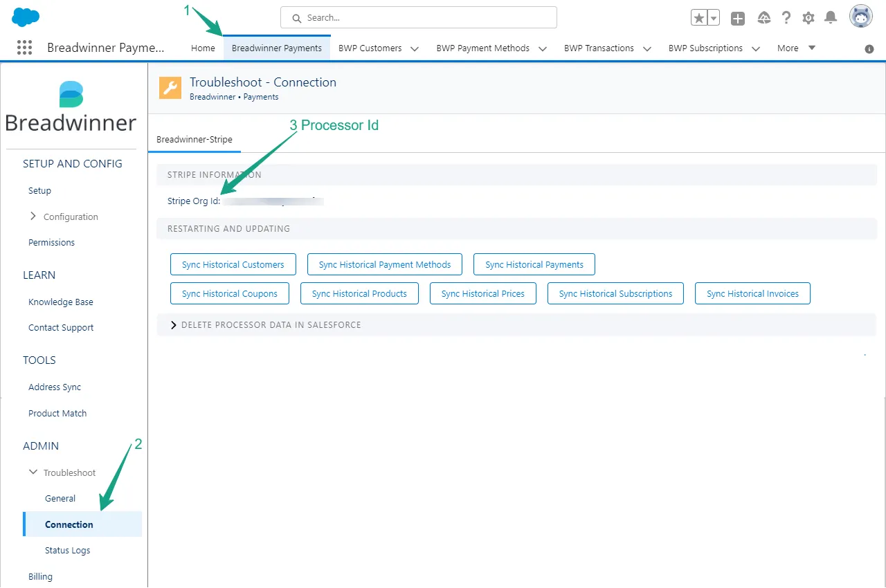Open the Help question mark icon

click(786, 18)
